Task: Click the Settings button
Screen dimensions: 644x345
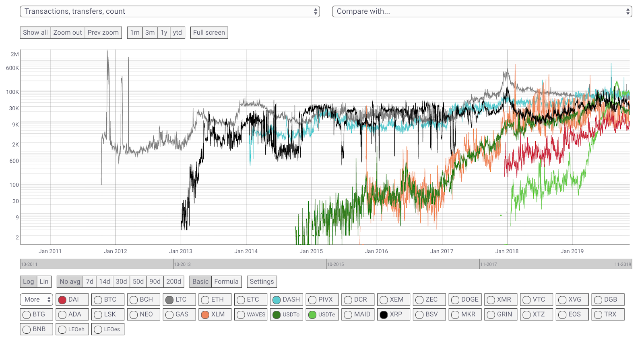Action: pyautogui.click(x=262, y=281)
